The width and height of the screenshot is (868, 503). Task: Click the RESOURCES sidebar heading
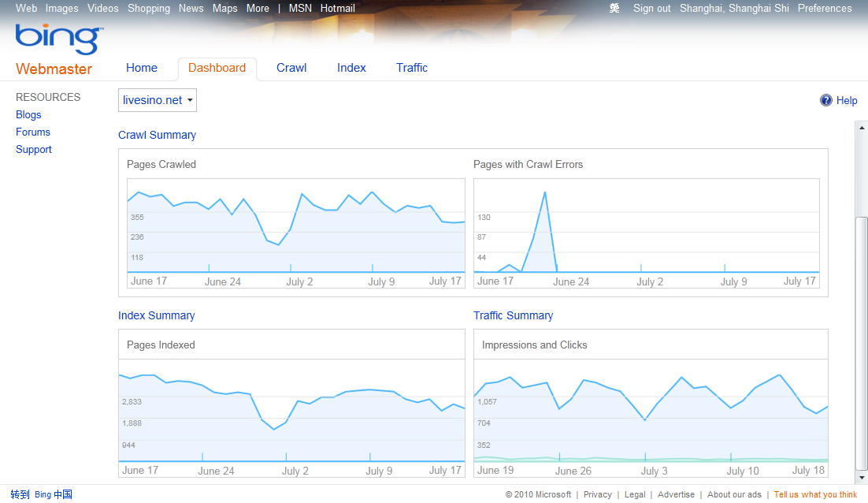[48, 97]
